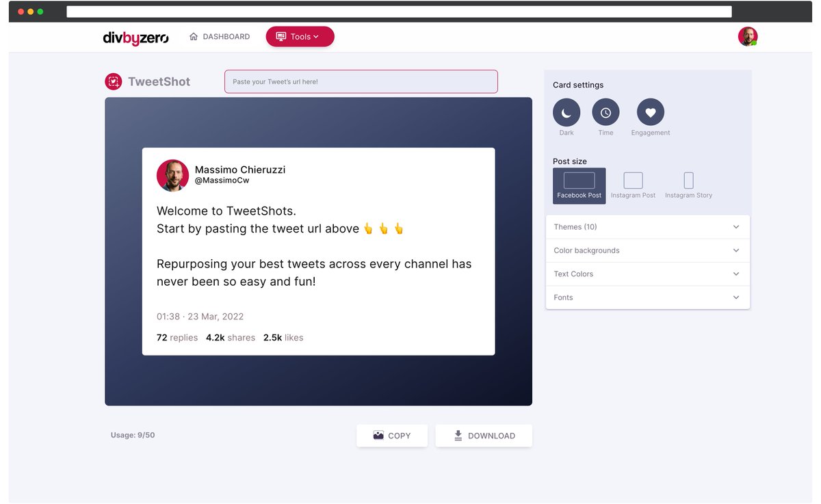Expand the Fonts section
821x504 pixels.
pyautogui.click(x=647, y=297)
